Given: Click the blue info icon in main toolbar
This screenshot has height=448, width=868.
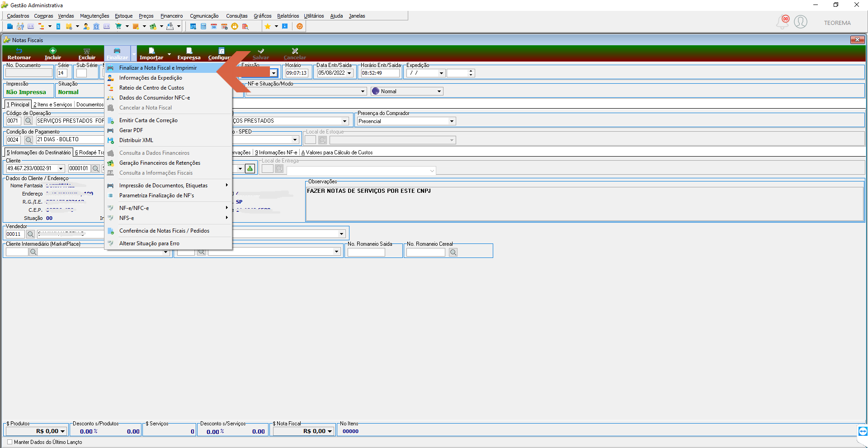Looking at the screenshot, I should click(285, 26).
